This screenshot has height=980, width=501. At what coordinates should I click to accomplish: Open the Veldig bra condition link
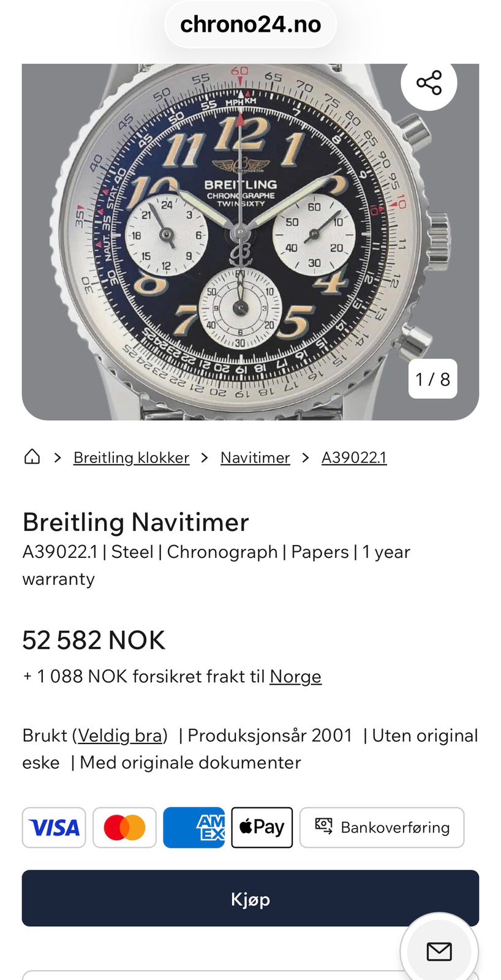119,735
